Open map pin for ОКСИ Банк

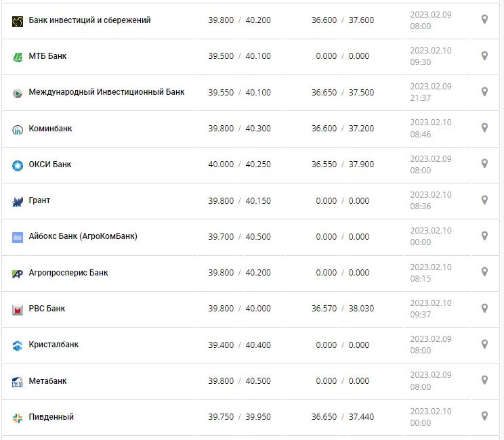[x=484, y=164]
